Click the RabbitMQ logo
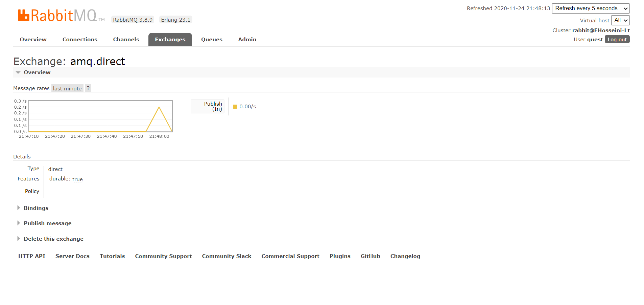644x305 pixels. click(x=61, y=16)
